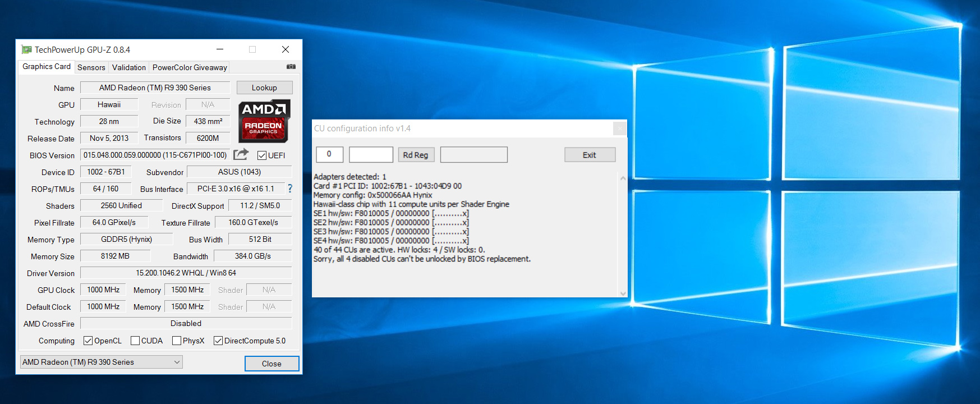Tick the PhysX checkbox
This screenshot has width=980, height=404.
[177, 341]
